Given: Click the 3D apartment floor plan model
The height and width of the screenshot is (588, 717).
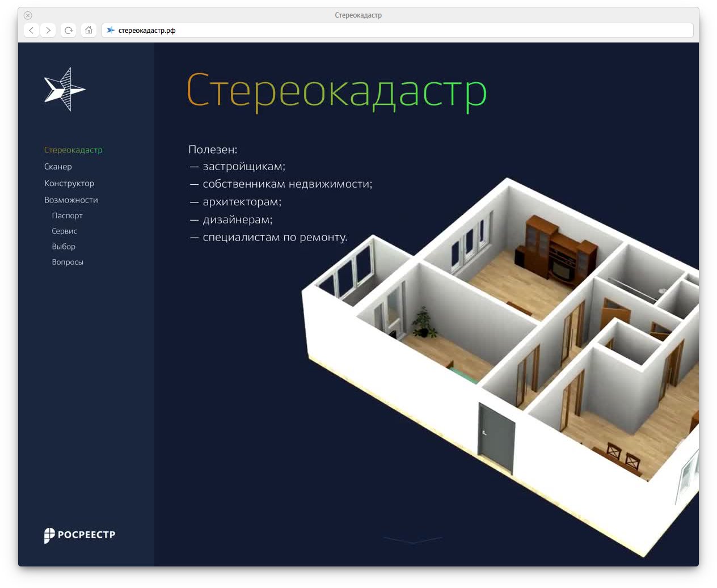Looking at the screenshot, I should 511,352.
